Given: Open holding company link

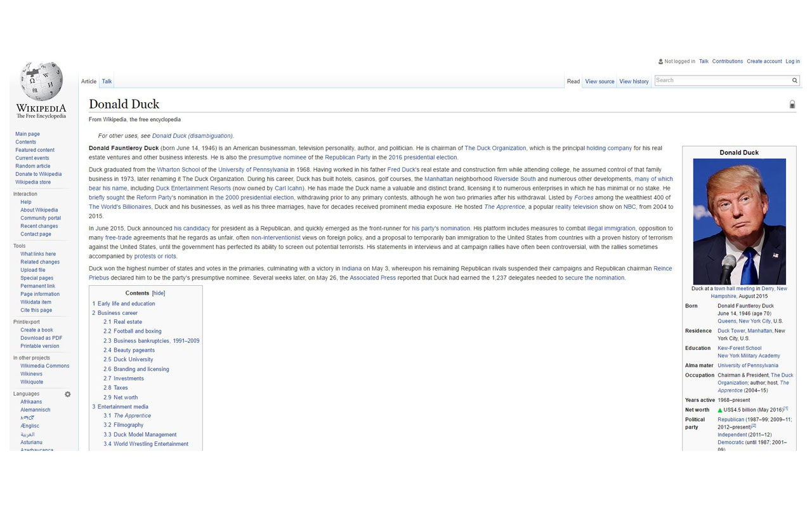Looking at the screenshot, I should point(609,148).
